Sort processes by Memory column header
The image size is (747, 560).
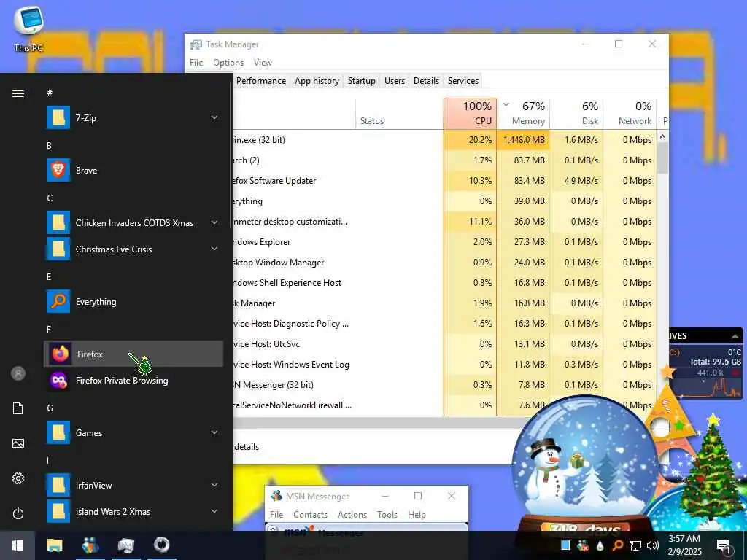pos(523,113)
